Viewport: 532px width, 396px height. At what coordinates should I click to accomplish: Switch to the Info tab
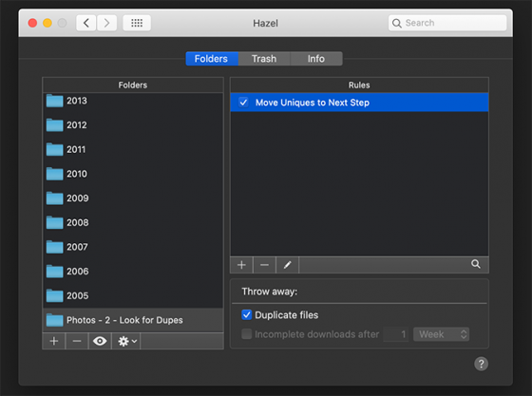[316, 59]
